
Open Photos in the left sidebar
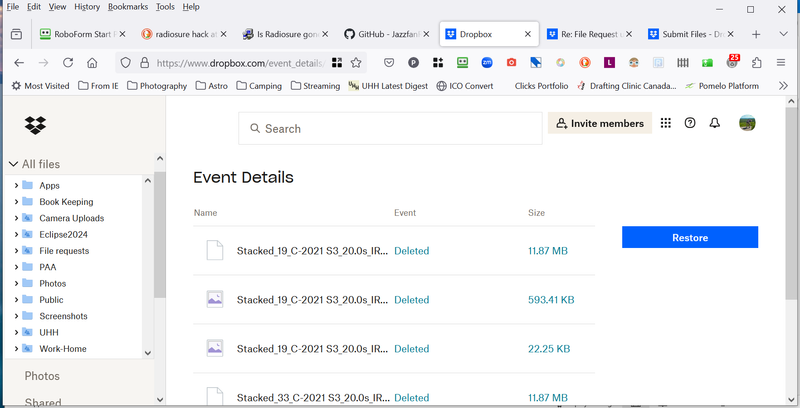click(42, 376)
